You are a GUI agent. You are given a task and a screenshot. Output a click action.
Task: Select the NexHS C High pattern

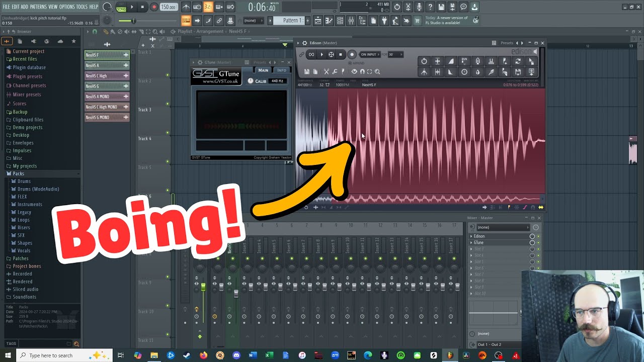(107, 75)
